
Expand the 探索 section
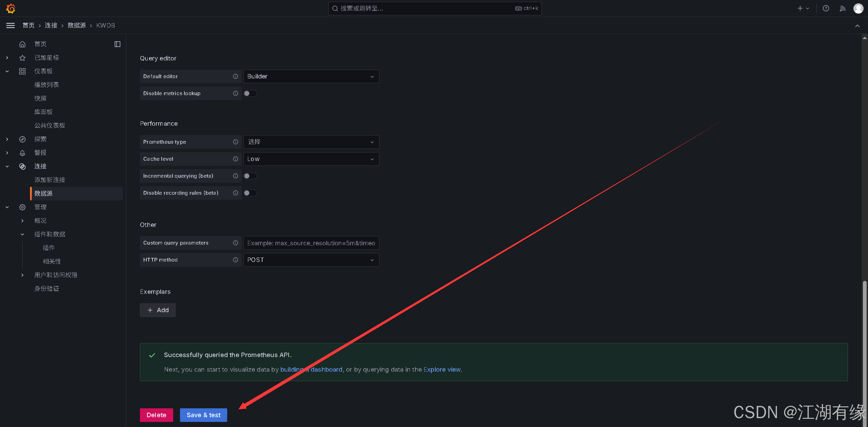7,139
